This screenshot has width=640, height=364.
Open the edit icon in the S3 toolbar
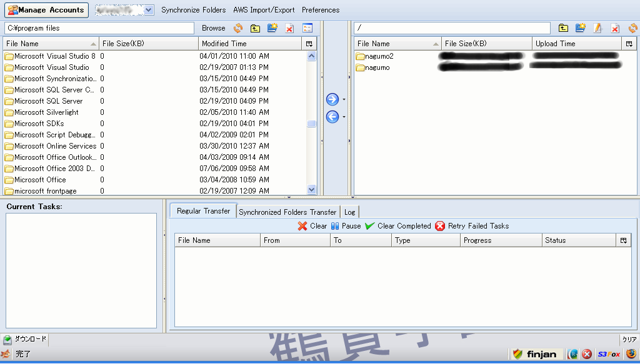pos(598,27)
